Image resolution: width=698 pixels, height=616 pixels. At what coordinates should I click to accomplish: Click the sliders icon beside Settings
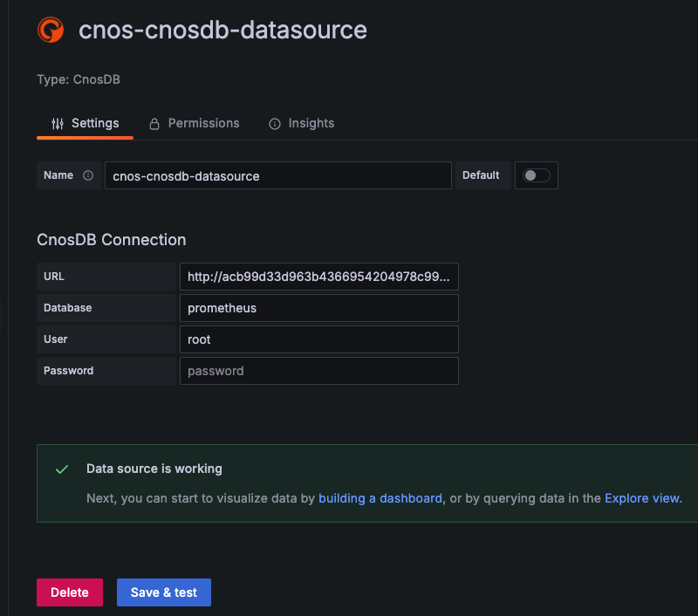58,124
